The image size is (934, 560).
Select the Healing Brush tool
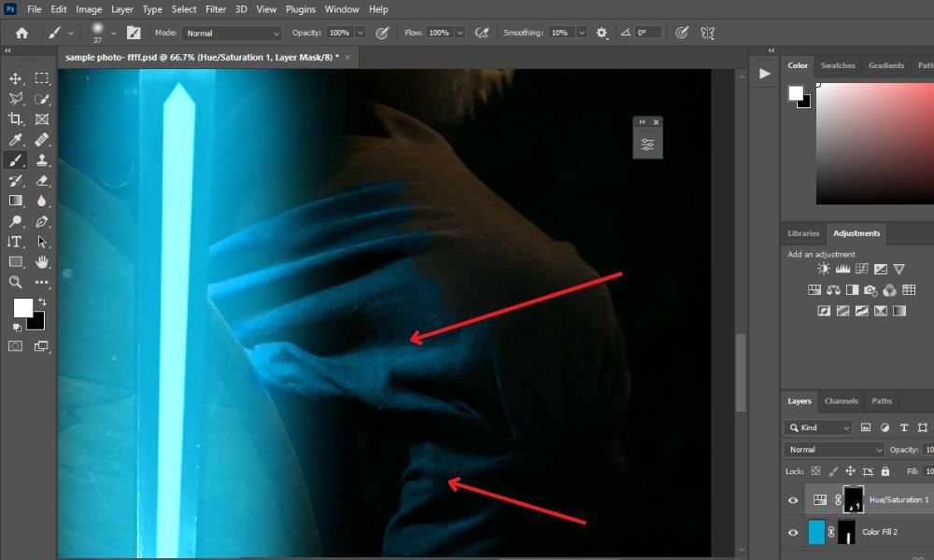tap(42, 140)
